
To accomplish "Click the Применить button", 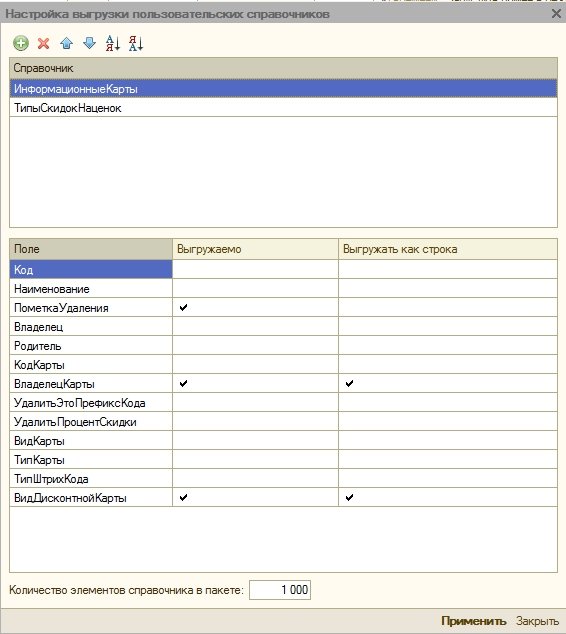I will tap(473, 621).
